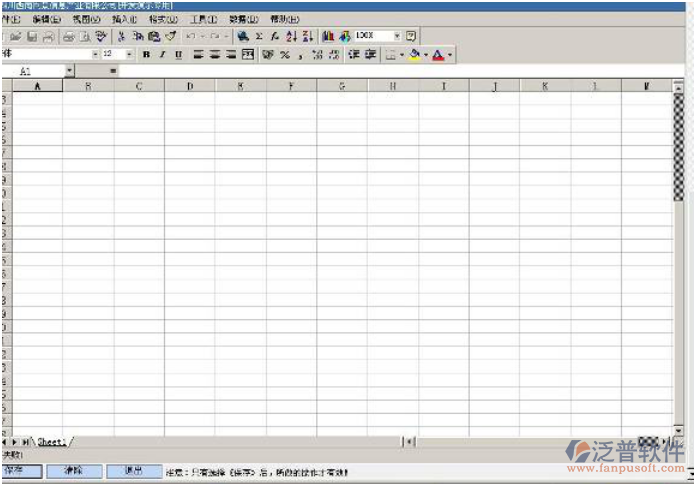Expand the Fill Color dropdown arrow
Screen dimensions: 695x484
426,55
